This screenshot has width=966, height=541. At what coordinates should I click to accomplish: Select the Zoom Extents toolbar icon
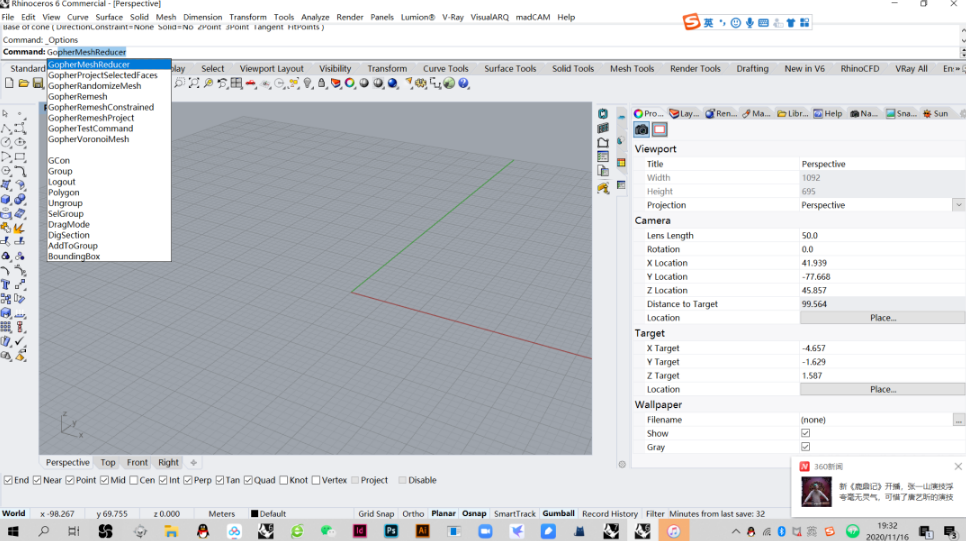pos(194,83)
